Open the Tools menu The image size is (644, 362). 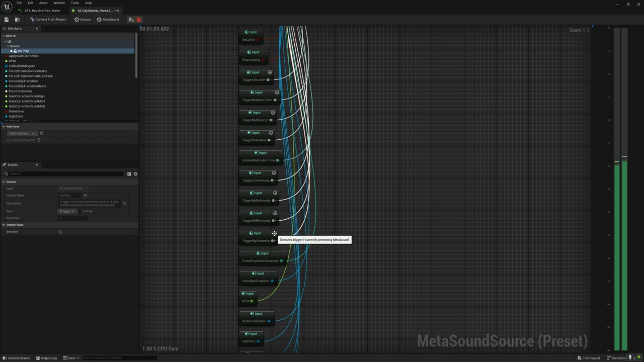[x=74, y=3]
